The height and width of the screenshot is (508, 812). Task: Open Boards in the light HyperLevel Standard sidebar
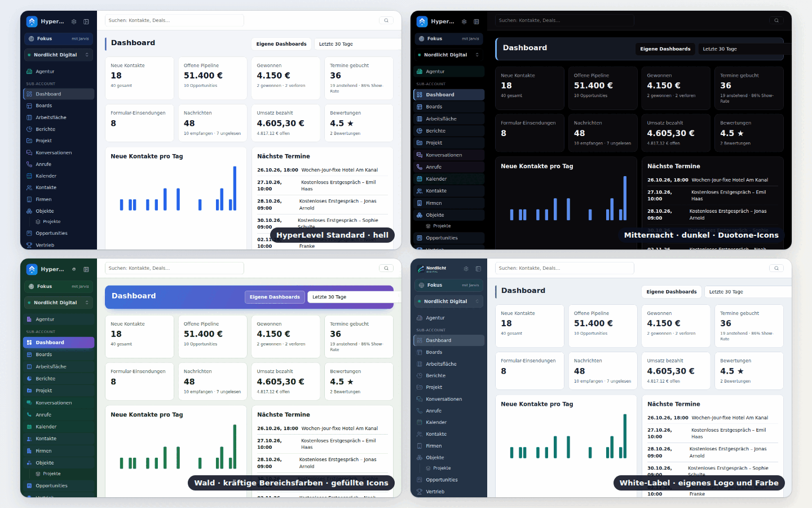pos(59,106)
